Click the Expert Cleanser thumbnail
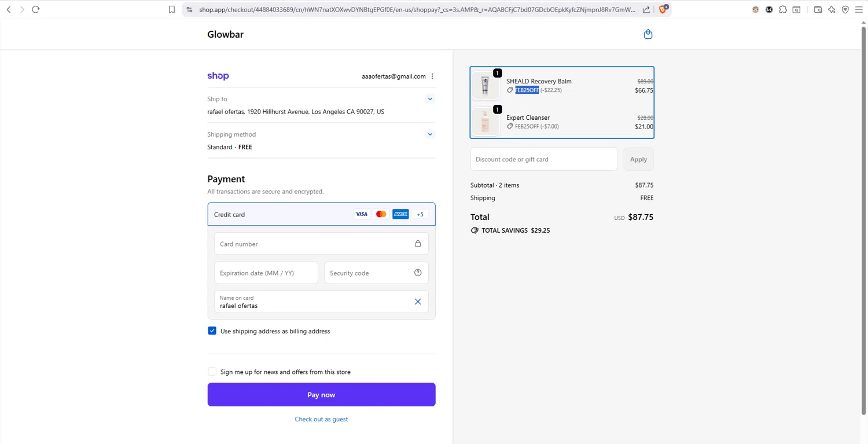The image size is (868, 444). point(485,122)
